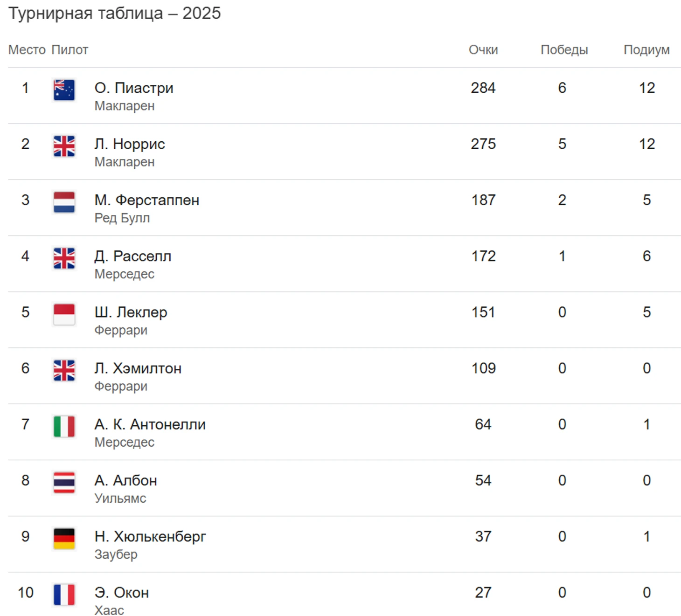Click the Netherlands flag beside Ферстаппен
681x616 pixels.
pyautogui.click(x=64, y=202)
